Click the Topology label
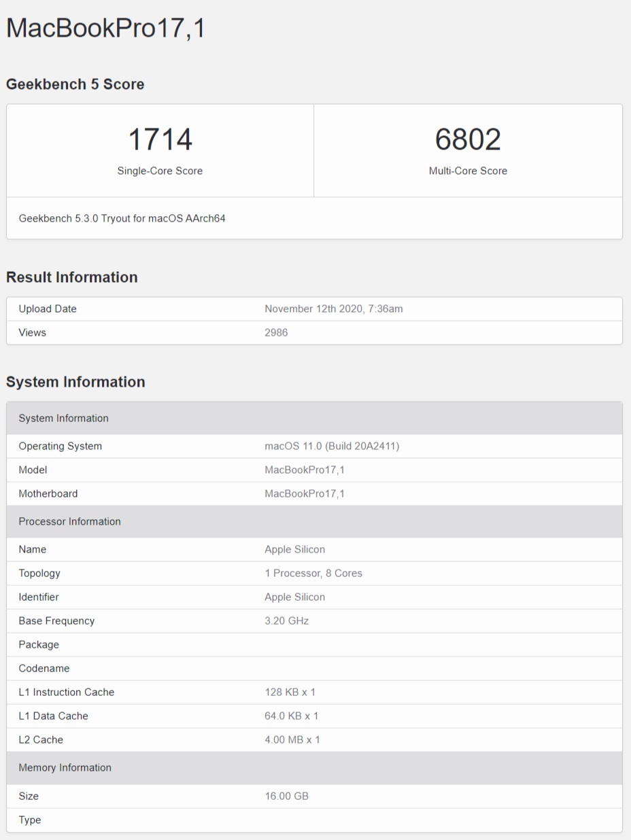The width and height of the screenshot is (631, 840). click(39, 573)
